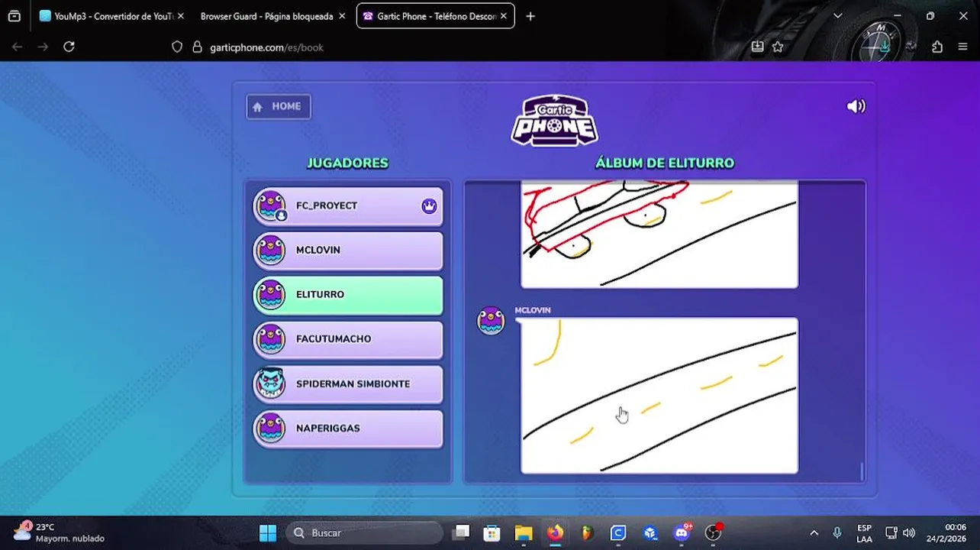Click the shield tracking protection icon
Viewport: 980px width, 550px height.
click(177, 47)
